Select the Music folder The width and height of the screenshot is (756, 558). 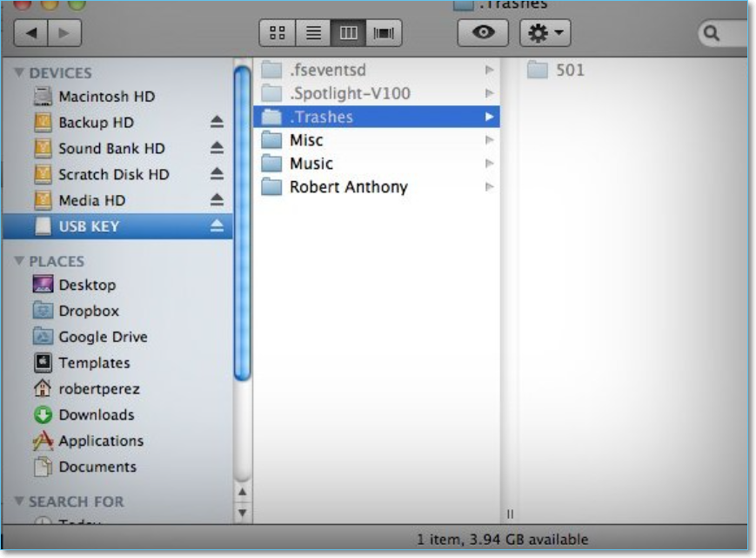point(311,164)
